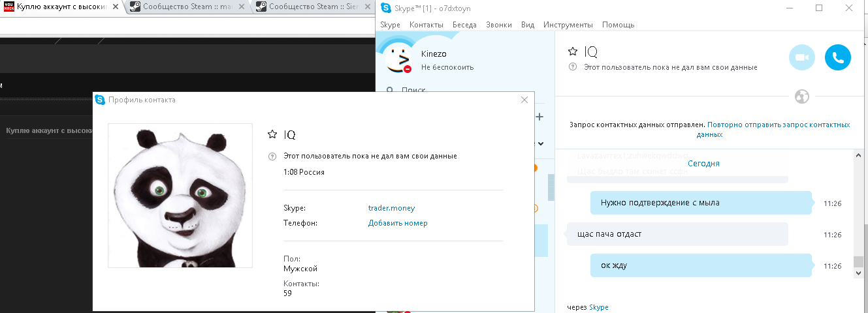This screenshot has width=868, height=313.
Task: Click question mark icon in profile dialog
Action: (x=272, y=156)
